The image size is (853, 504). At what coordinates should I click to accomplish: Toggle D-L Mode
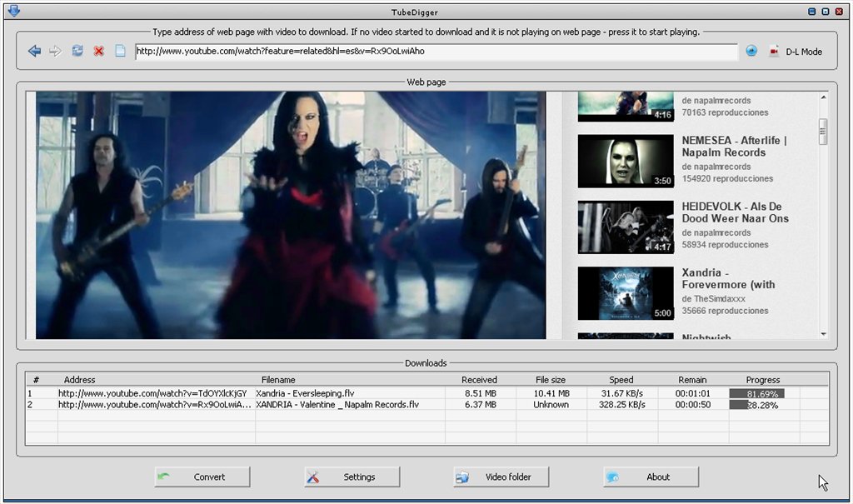click(796, 52)
